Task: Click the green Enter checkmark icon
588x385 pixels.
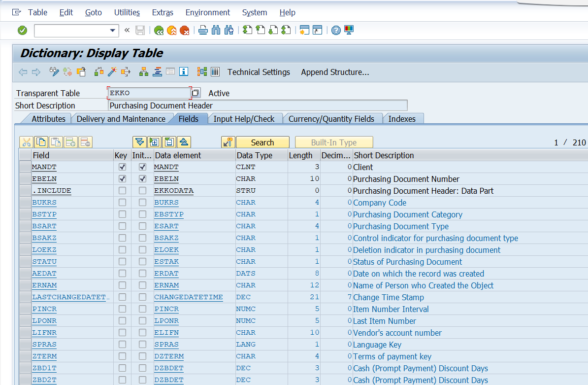Action: click(x=22, y=31)
